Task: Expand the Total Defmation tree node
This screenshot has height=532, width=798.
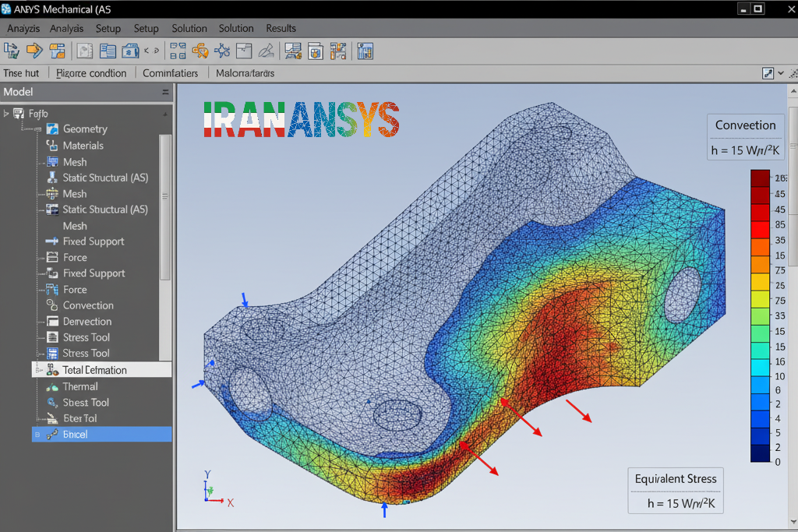Action: tap(39, 370)
